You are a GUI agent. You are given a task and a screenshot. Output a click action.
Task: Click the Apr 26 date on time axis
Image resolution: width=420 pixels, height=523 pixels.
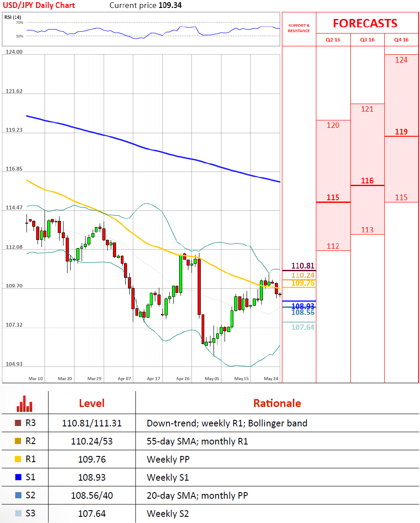(183, 378)
